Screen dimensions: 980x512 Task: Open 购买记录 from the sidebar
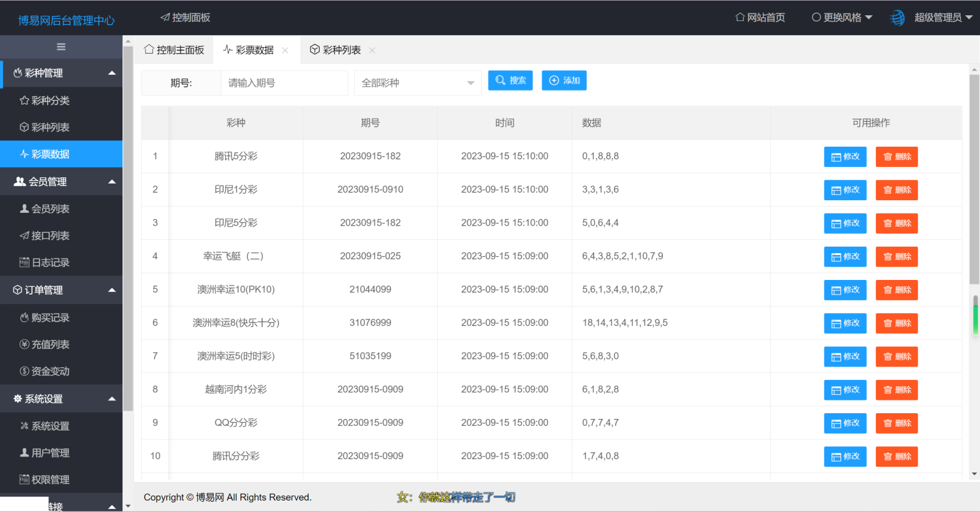click(50, 318)
